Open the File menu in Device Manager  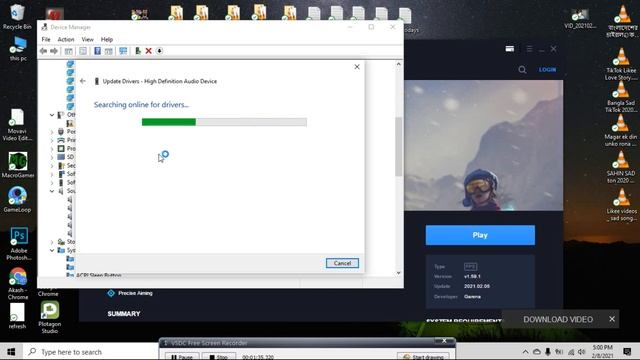pyautogui.click(x=46, y=40)
